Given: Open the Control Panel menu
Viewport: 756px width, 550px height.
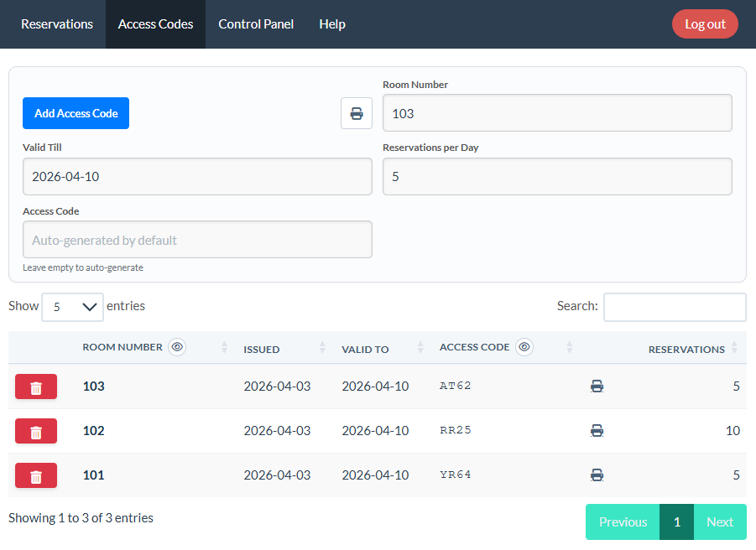Looking at the screenshot, I should [x=256, y=24].
